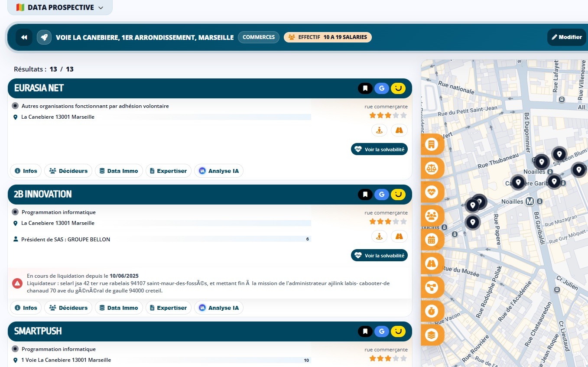Click the yellow smiley icon for SMARTPUSH
Screen dimensions: 588x367
coord(398,331)
